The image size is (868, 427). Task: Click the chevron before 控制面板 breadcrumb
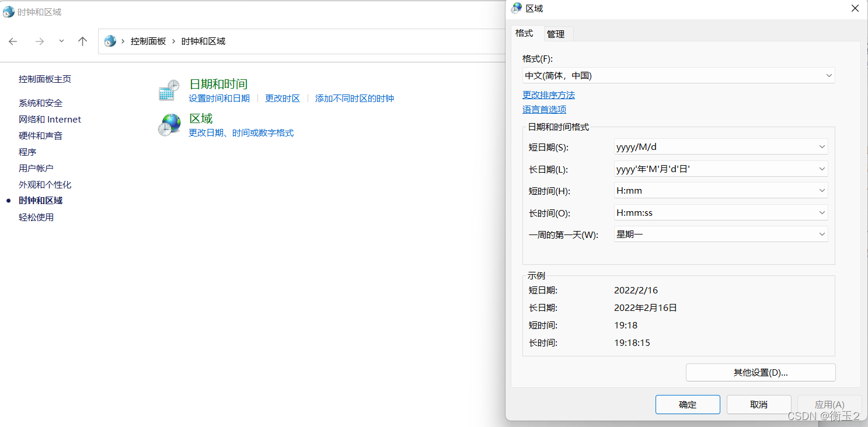pos(123,41)
